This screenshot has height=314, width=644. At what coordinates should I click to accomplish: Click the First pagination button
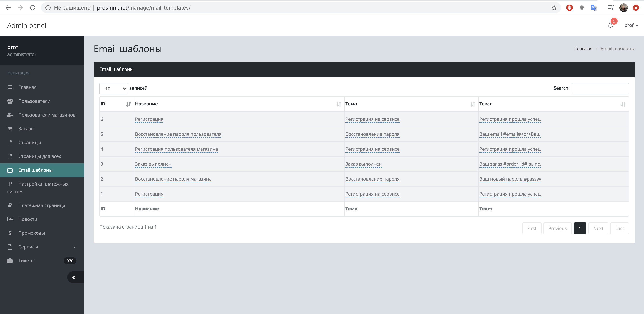tap(532, 228)
